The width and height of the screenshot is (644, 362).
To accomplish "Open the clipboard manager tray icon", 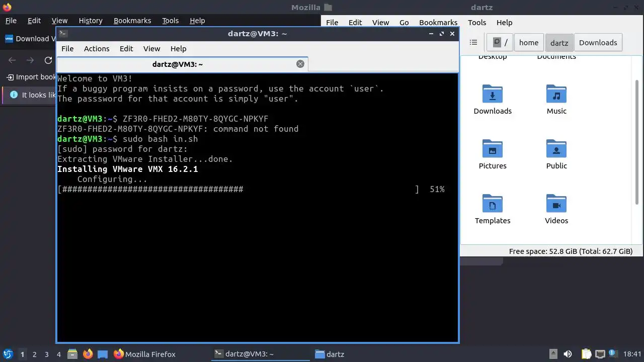I will pos(586,354).
